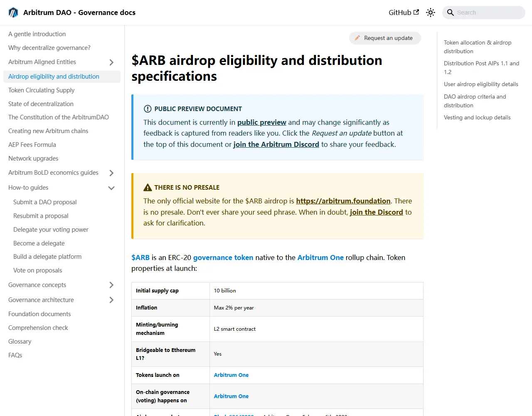
Task: Open Token Circulating Supply page
Action: tap(42, 90)
